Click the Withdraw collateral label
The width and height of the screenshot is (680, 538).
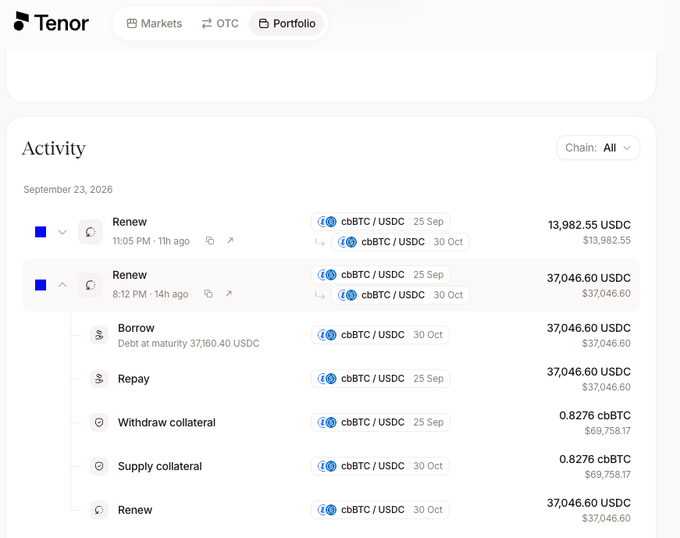pos(167,423)
